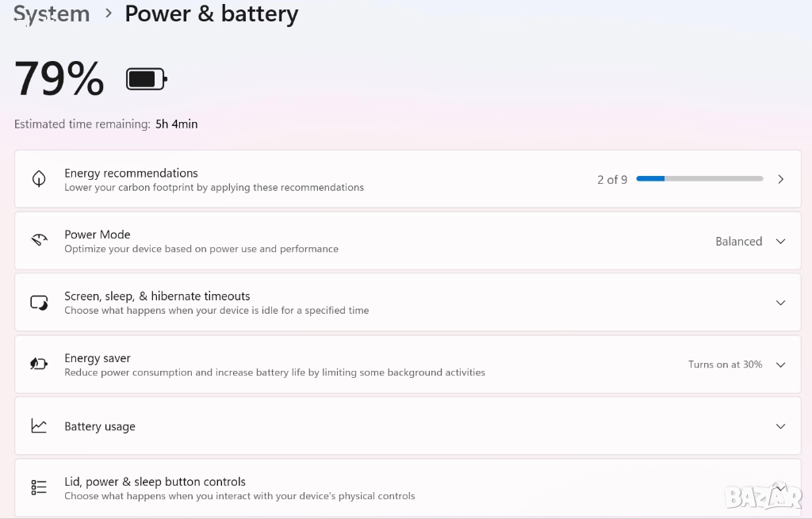Click the Power Mode gauge icon
This screenshot has width=812, height=519.
[39, 241]
